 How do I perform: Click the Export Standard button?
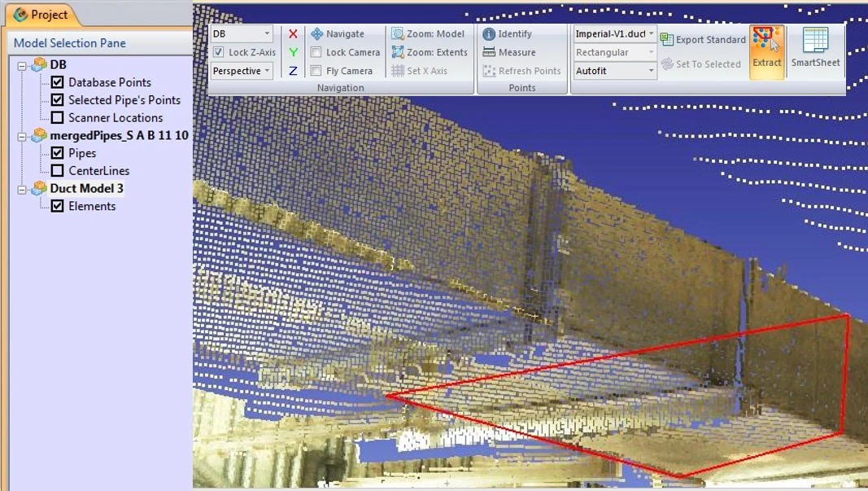tap(703, 40)
